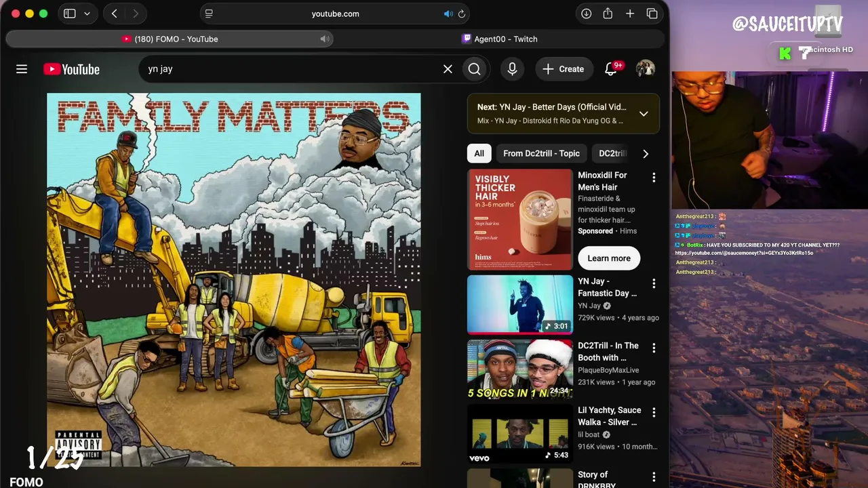This screenshot has width=868, height=488.
Task: Visit the lil boat channel
Action: pos(589,434)
